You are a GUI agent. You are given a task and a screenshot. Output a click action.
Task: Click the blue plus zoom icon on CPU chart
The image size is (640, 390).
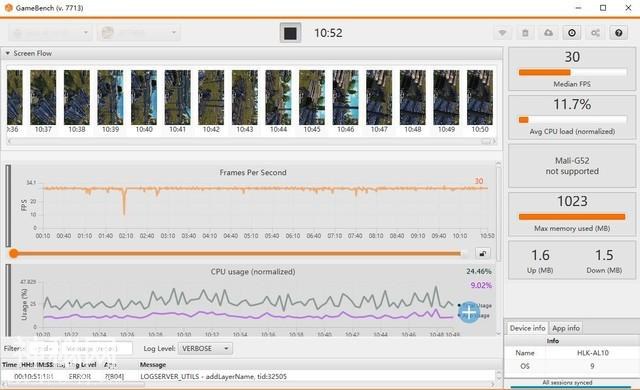[469, 312]
